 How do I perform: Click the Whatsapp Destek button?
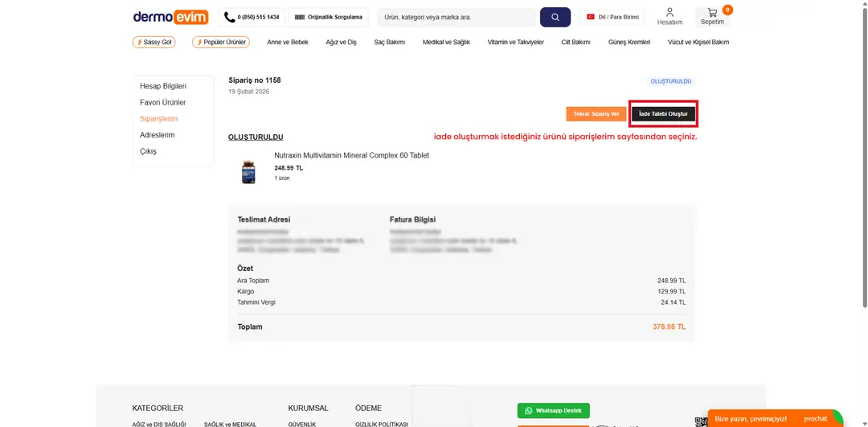(554, 410)
